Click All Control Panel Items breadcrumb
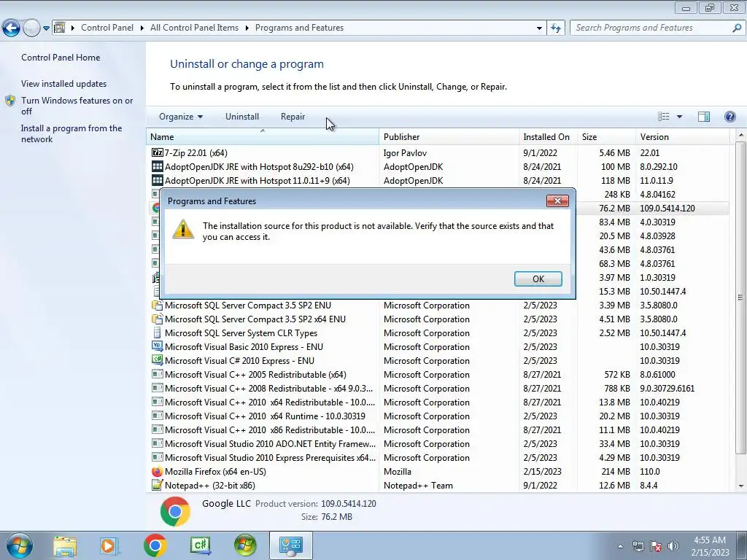 click(x=194, y=28)
